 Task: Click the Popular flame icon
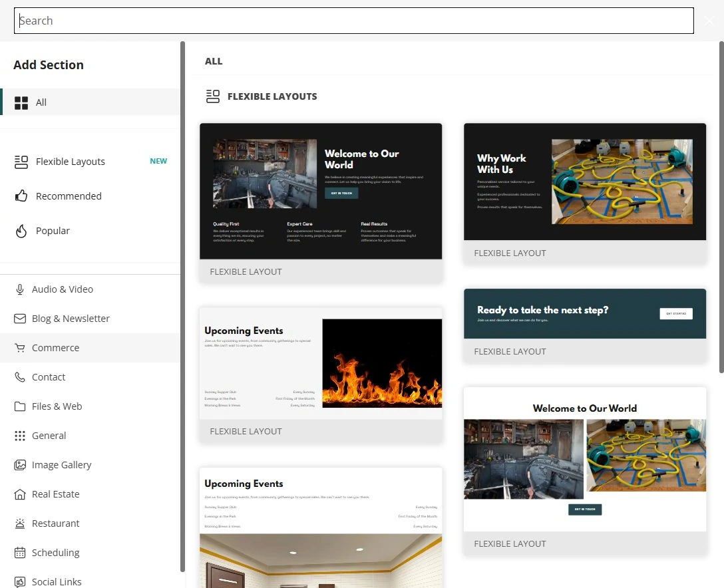coord(21,231)
